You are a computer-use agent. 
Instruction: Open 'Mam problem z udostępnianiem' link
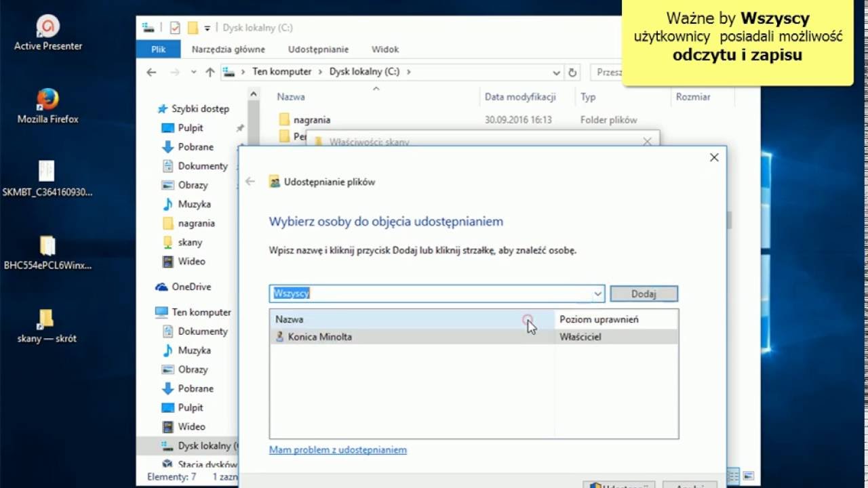(x=338, y=449)
